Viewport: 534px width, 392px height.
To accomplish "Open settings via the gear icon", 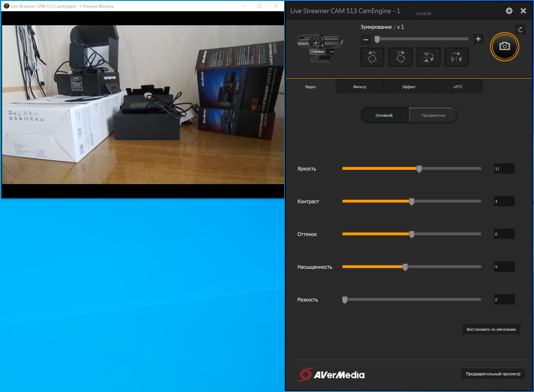I will pyautogui.click(x=509, y=11).
